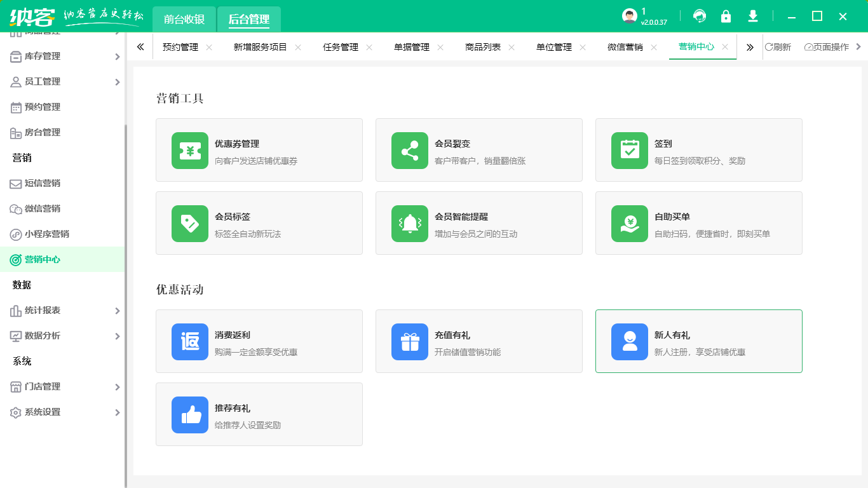Viewport: 868px width, 488px height.
Task: Click the 会员裂变 card title
Action: click(452, 144)
